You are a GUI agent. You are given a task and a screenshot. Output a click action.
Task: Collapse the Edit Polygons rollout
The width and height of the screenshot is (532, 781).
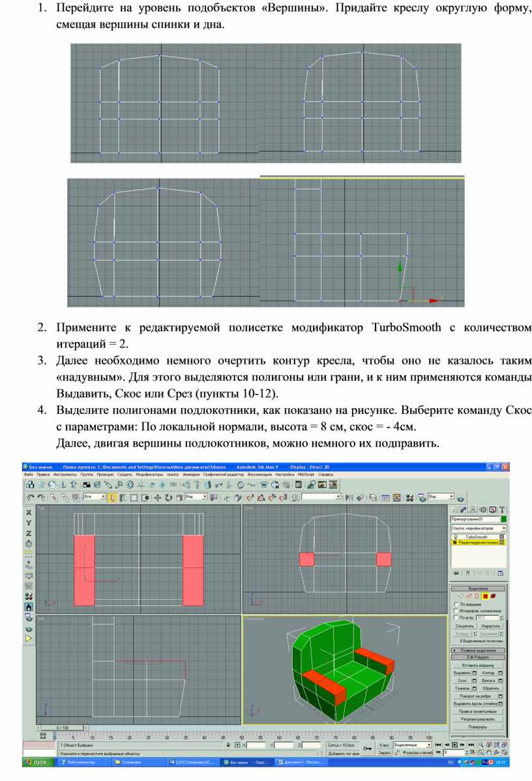[478, 658]
